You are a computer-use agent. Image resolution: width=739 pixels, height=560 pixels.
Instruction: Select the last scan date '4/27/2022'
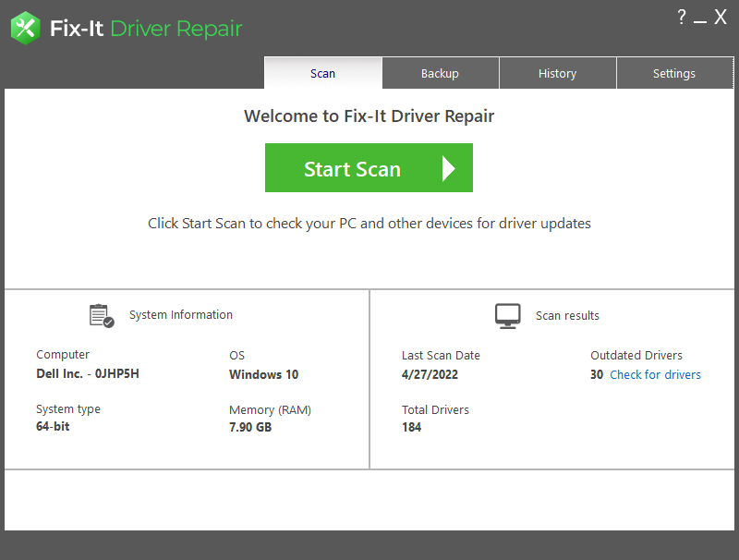(x=430, y=375)
